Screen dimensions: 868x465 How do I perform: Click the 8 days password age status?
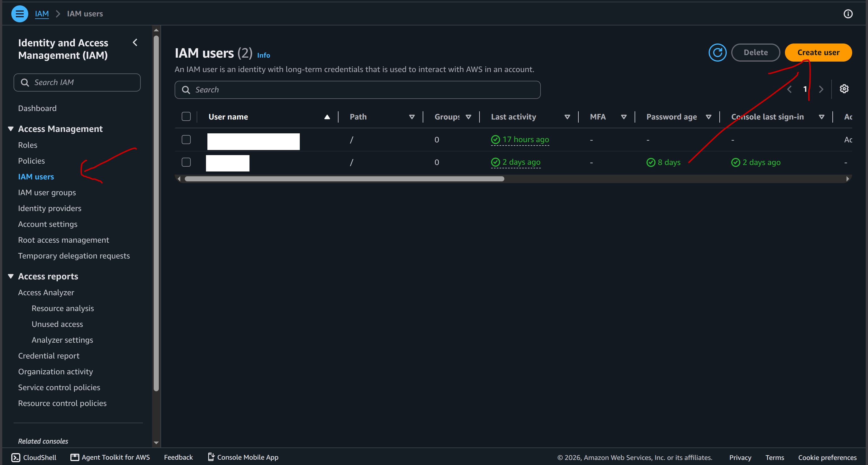[x=663, y=162]
